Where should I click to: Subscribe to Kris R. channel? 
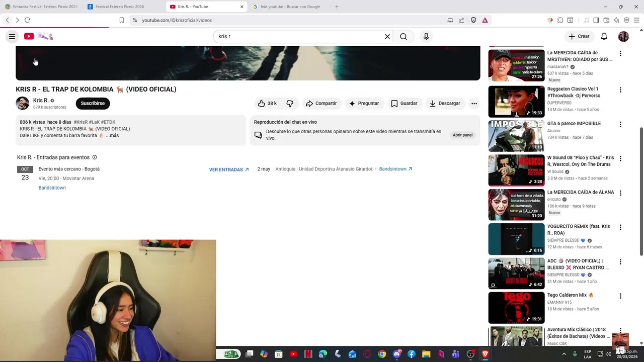(x=93, y=103)
